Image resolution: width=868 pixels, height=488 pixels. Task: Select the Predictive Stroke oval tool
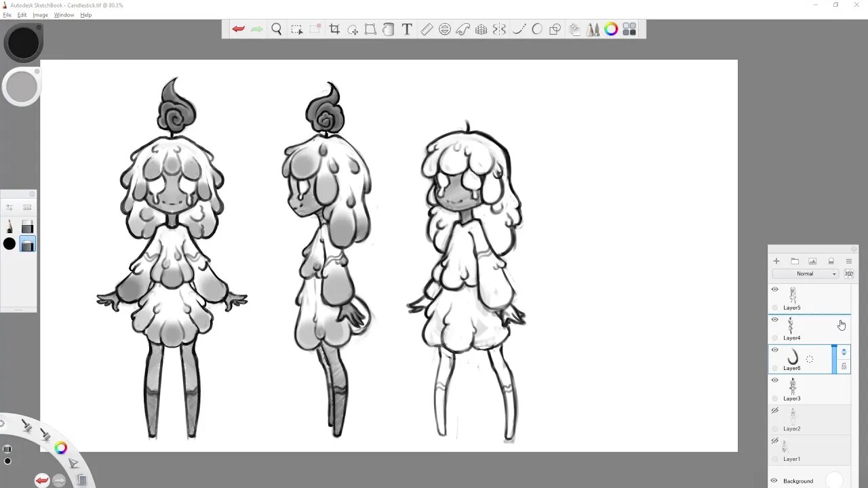[537, 29]
